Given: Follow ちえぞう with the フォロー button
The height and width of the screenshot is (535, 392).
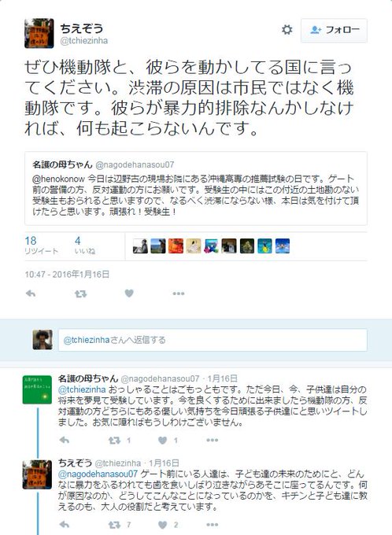Looking at the screenshot, I should pyautogui.click(x=334, y=31).
